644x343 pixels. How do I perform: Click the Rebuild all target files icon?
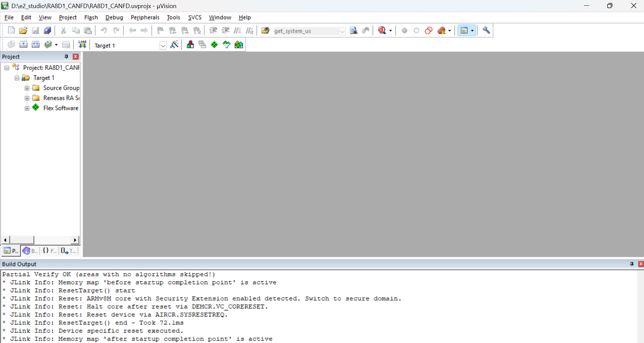(x=35, y=44)
